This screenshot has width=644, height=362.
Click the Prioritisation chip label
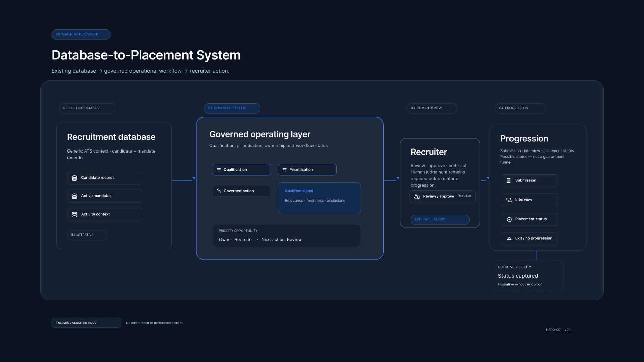coord(301,170)
